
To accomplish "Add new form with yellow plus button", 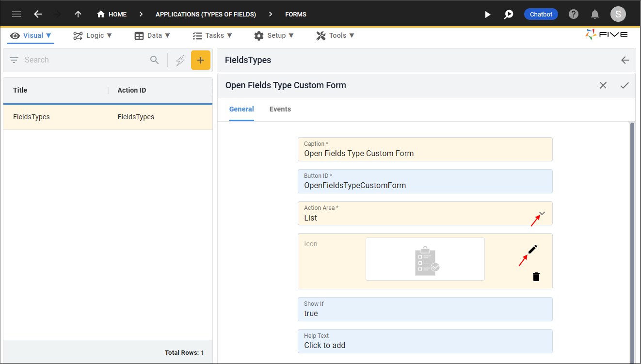I will click(x=200, y=60).
